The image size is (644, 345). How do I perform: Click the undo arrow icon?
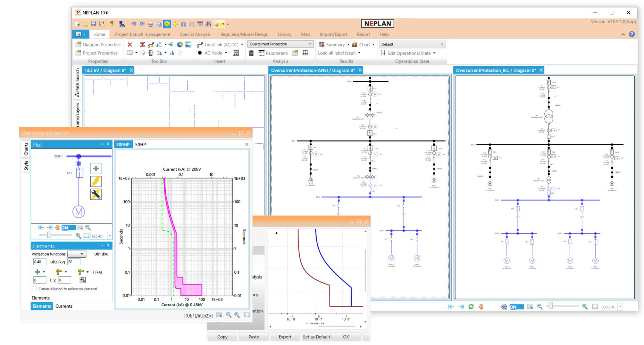(134, 24)
